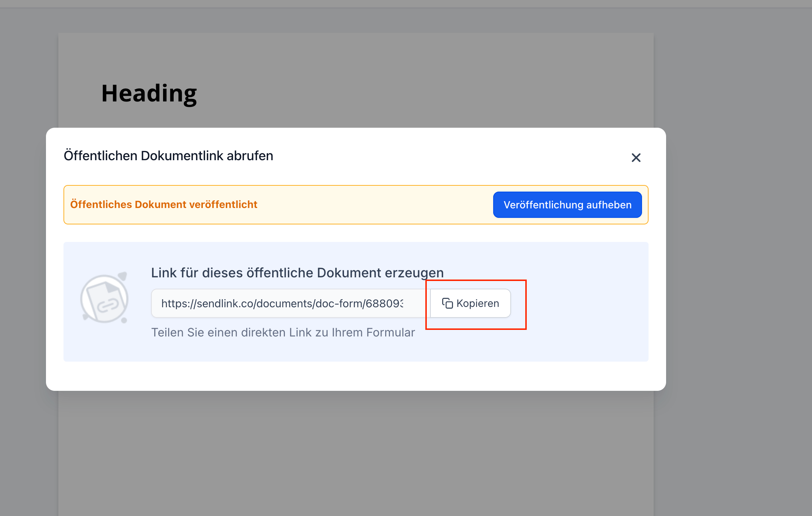Screen dimensions: 812x516
Task: Click white dialog area beneath the blue panel
Action: pos(356,376)
